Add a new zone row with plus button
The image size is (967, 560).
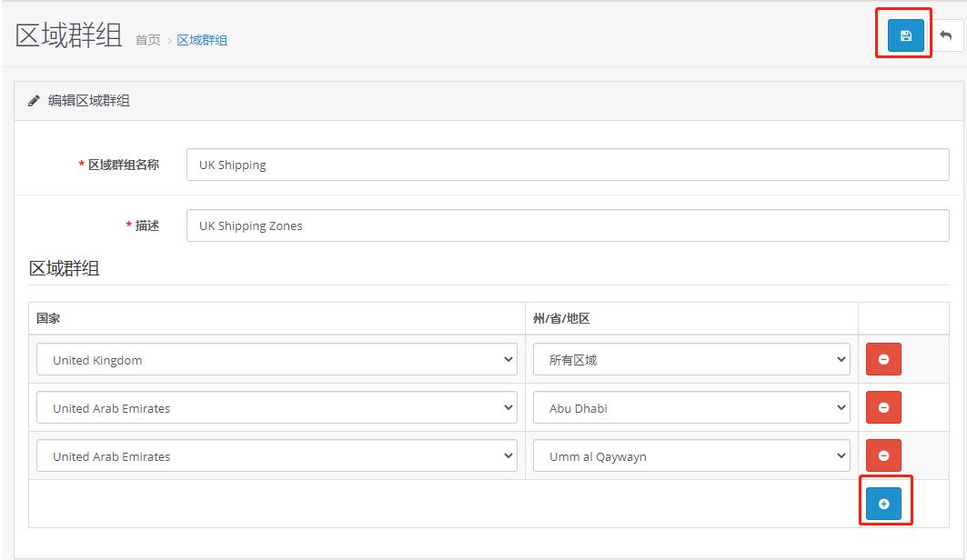click(882, 504)
